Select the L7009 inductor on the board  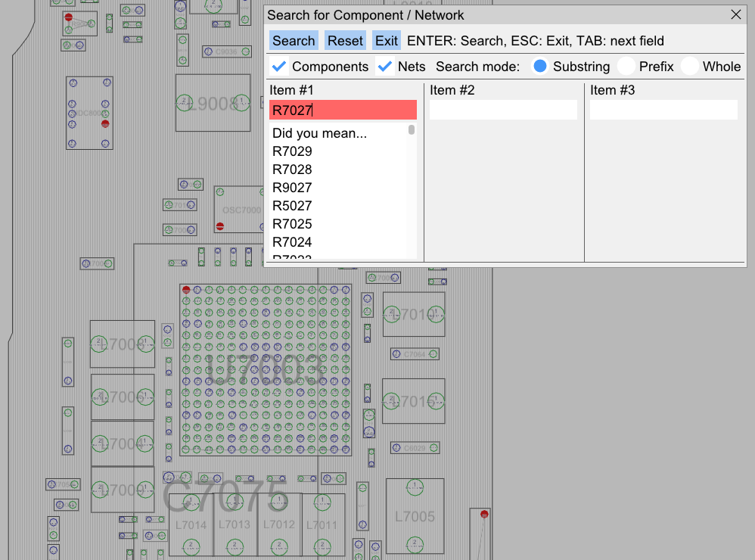pyautogui.click(x=123, y=490)
